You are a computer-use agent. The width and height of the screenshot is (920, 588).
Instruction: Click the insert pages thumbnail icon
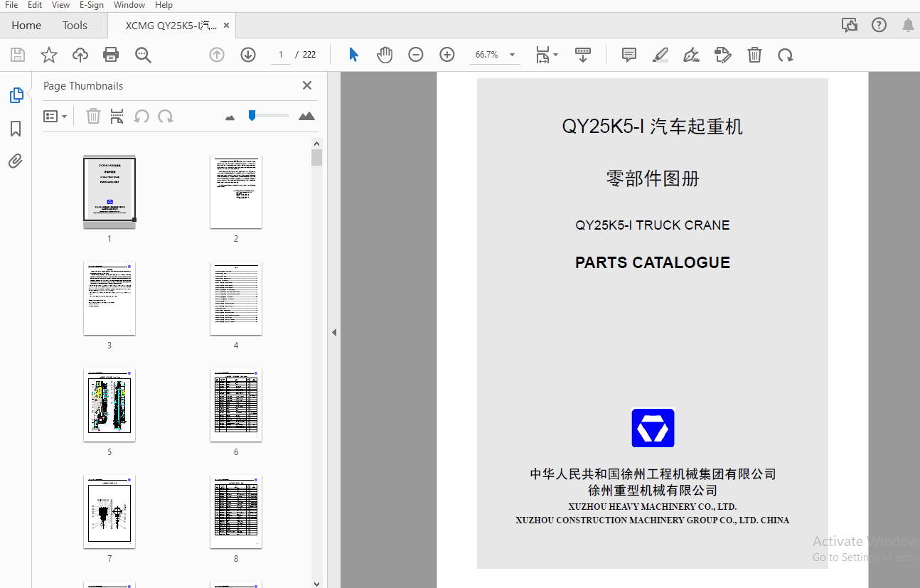(117, 116)
